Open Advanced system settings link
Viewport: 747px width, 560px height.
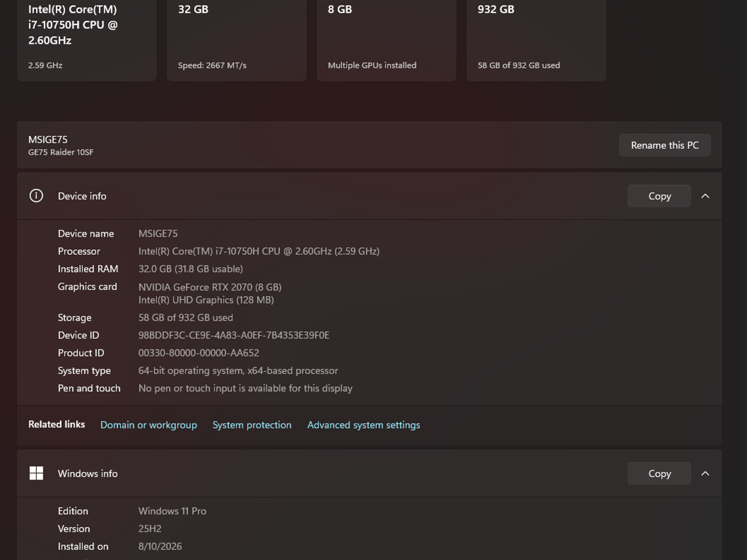click(x=364, y=425)
